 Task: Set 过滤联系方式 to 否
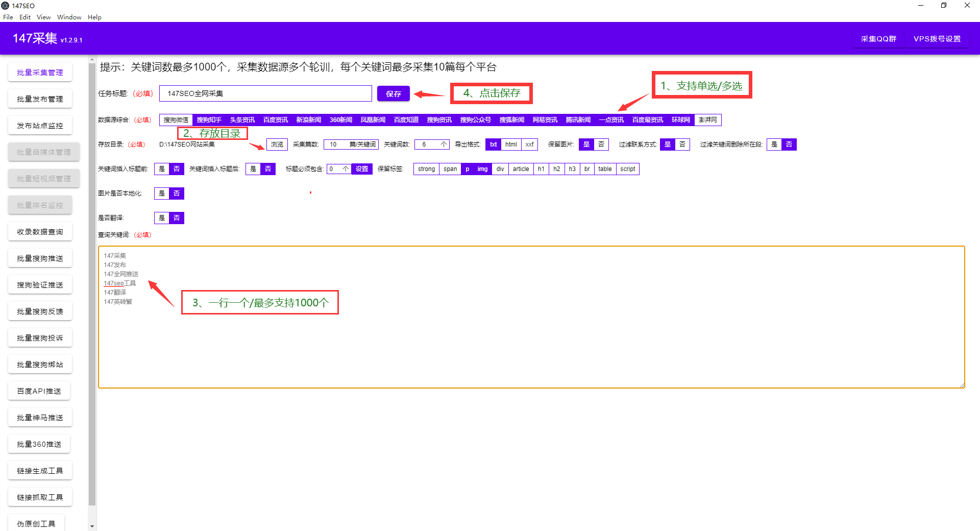click(682, 144)
